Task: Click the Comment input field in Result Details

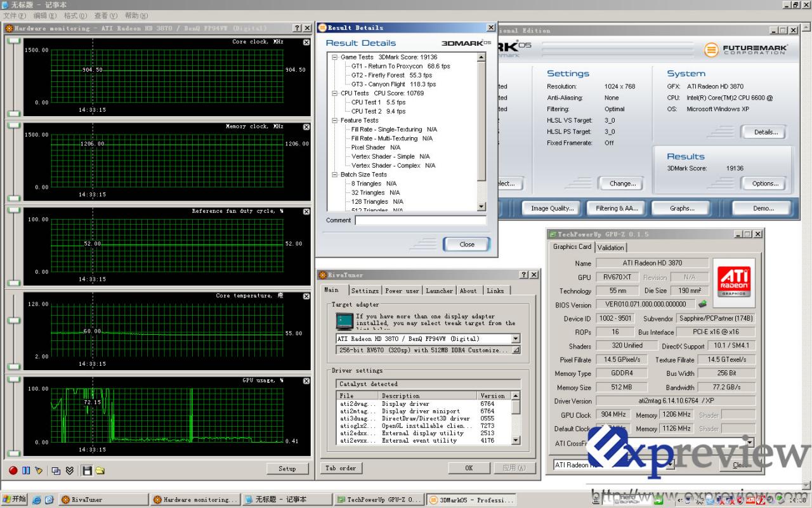Action: point(421,220)
